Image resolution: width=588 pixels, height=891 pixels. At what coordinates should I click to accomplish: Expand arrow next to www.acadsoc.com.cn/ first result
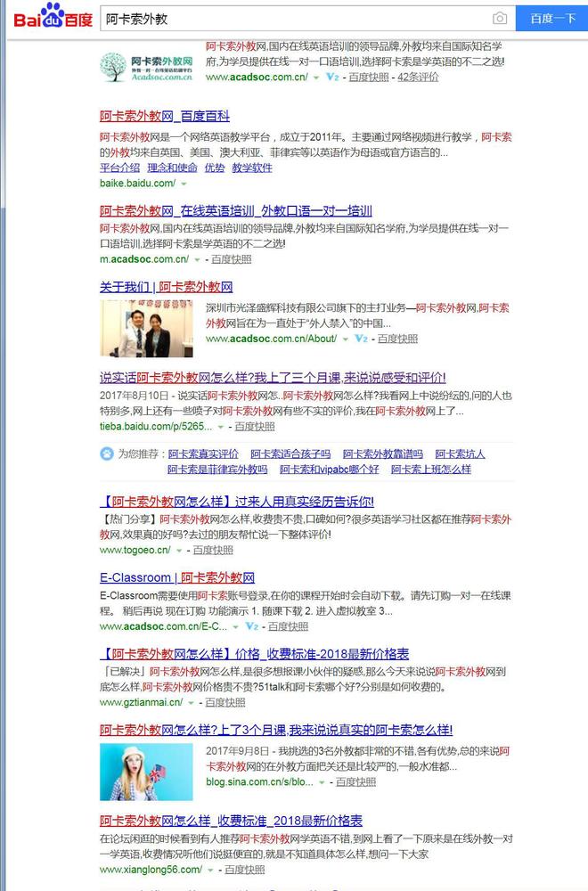316,78
